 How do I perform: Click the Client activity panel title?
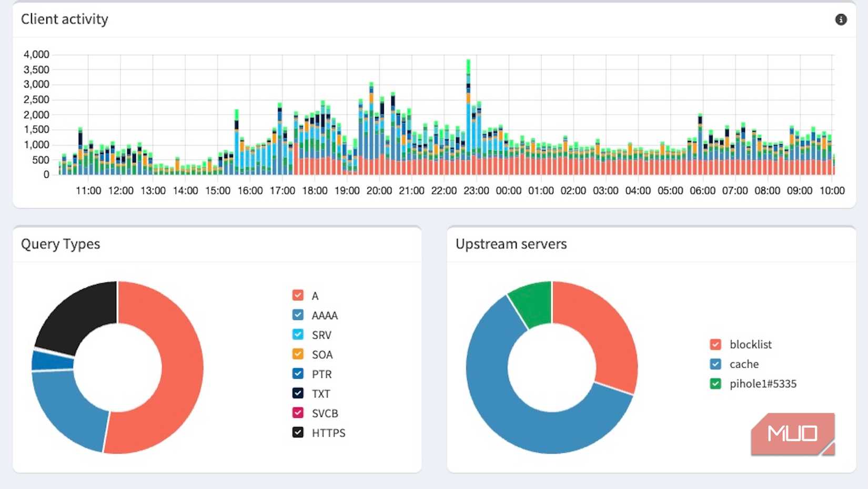click(x=64, y=19)
